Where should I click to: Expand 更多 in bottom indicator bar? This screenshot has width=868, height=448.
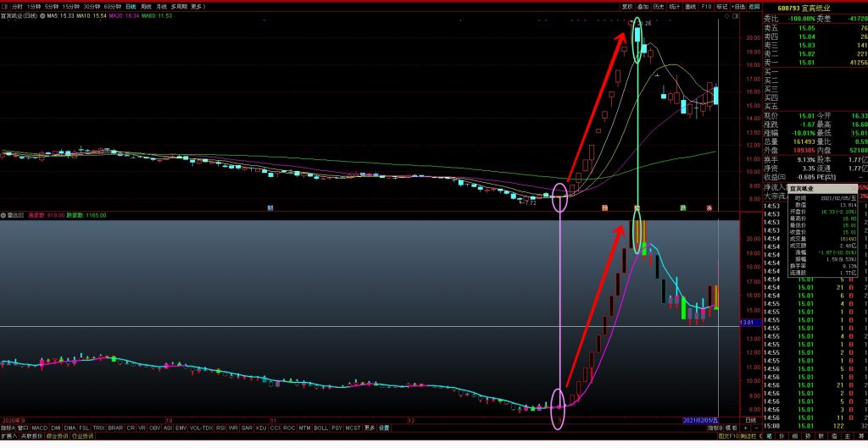click(369, 429)
